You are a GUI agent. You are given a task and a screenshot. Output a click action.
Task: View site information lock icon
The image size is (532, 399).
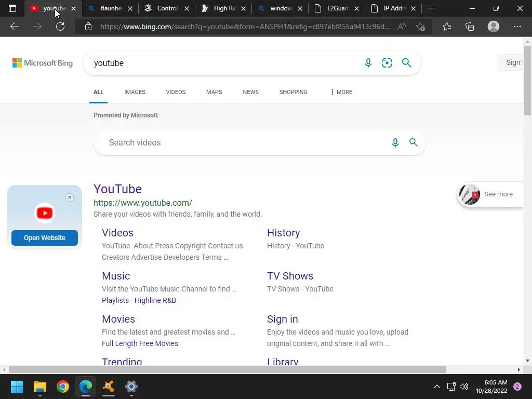point(88,26)
